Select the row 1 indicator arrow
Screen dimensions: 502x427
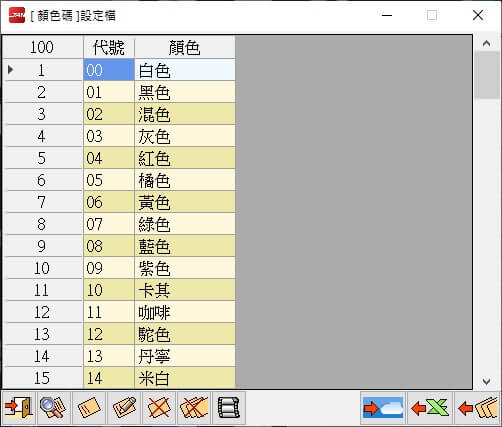tap(11, 70)
